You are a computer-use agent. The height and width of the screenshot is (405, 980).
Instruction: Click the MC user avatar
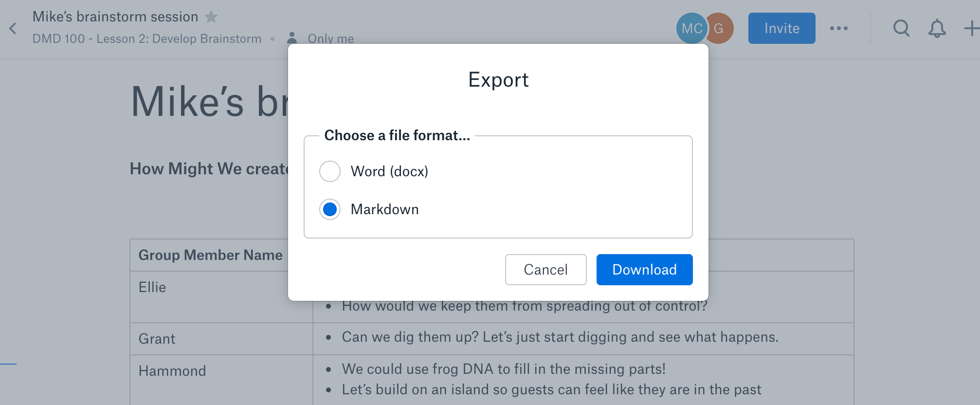691,28
